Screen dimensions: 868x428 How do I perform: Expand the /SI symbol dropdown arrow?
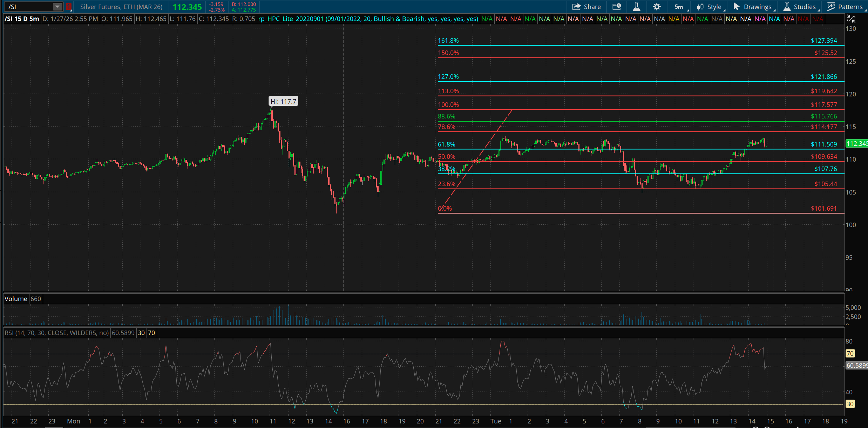(57, 7)
